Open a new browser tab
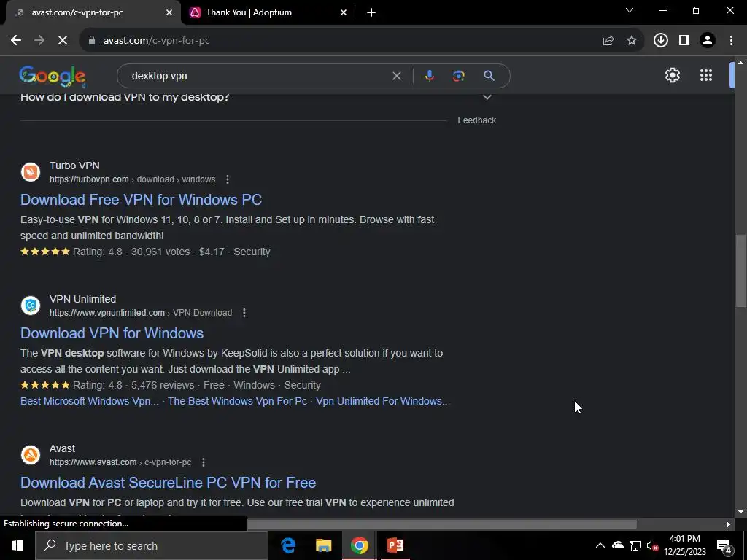Screen dimensions: 747x560 pos(371,12)
